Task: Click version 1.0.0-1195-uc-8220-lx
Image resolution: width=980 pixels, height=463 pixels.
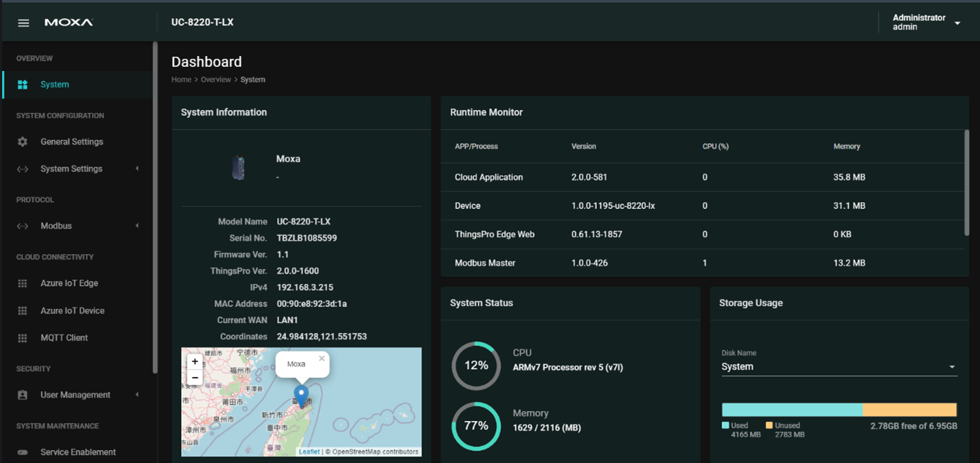Action: click(x=613, y=206)
